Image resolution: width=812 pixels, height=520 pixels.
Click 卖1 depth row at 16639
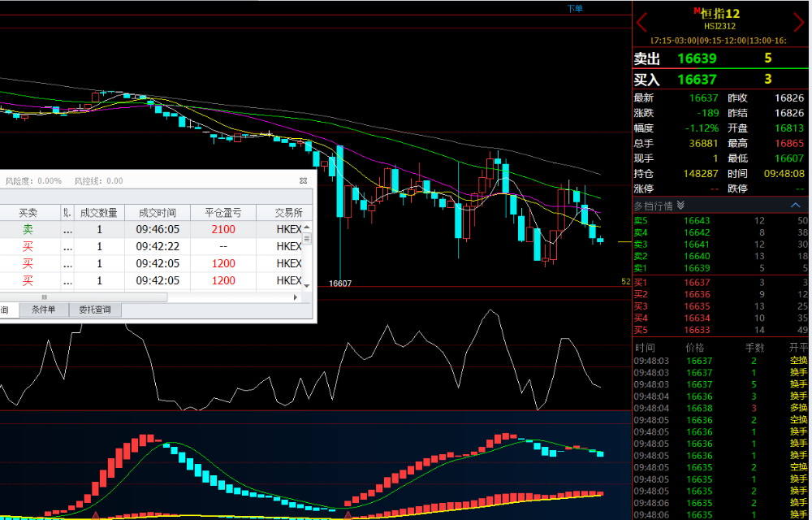[721, 268]
